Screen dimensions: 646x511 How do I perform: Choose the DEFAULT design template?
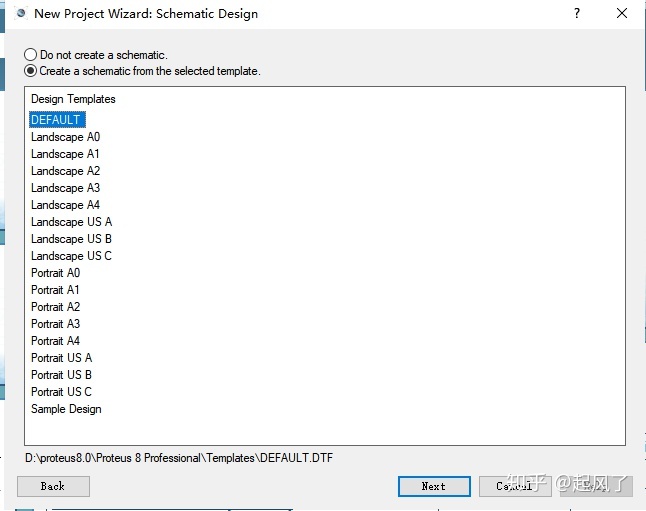[57, 120]
